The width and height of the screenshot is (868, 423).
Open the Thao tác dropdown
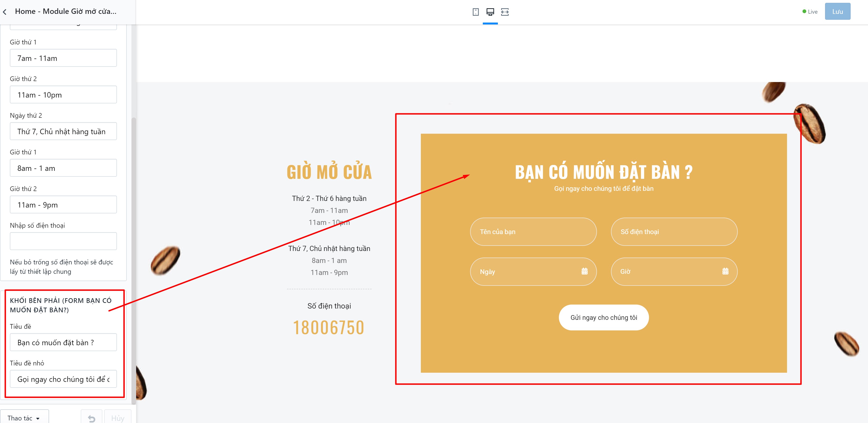24,418
